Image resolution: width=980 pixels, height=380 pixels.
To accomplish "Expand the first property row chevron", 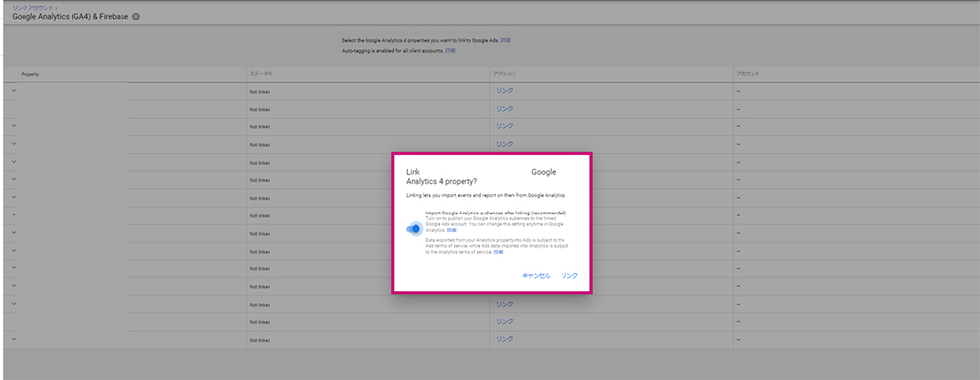I will point(14,91).
